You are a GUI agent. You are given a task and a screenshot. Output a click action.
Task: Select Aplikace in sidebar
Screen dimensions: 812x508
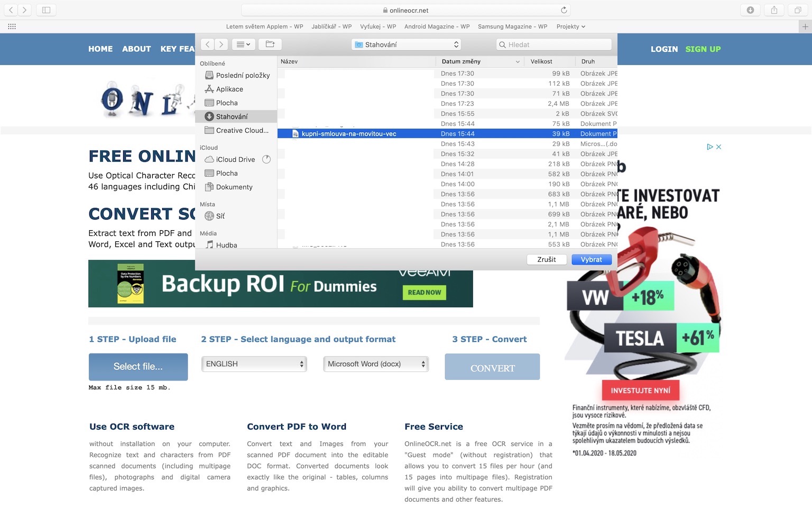click(x=237, y=89)
